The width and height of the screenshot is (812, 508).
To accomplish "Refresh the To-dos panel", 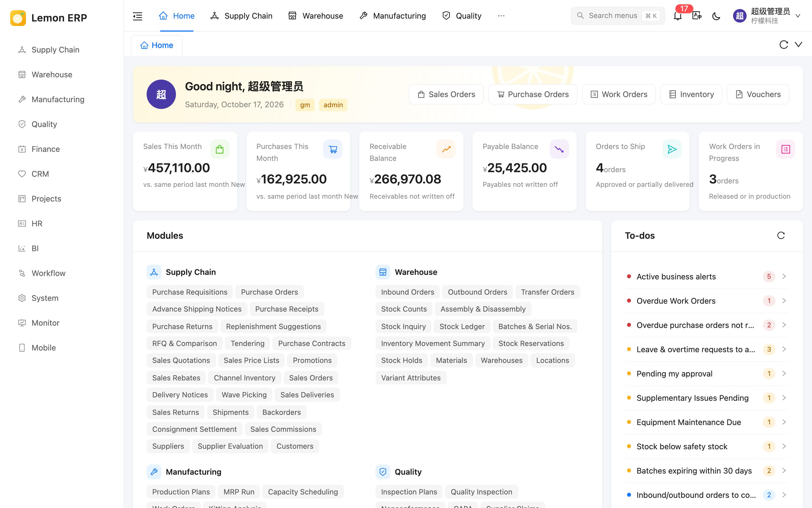I will (781, 236).
